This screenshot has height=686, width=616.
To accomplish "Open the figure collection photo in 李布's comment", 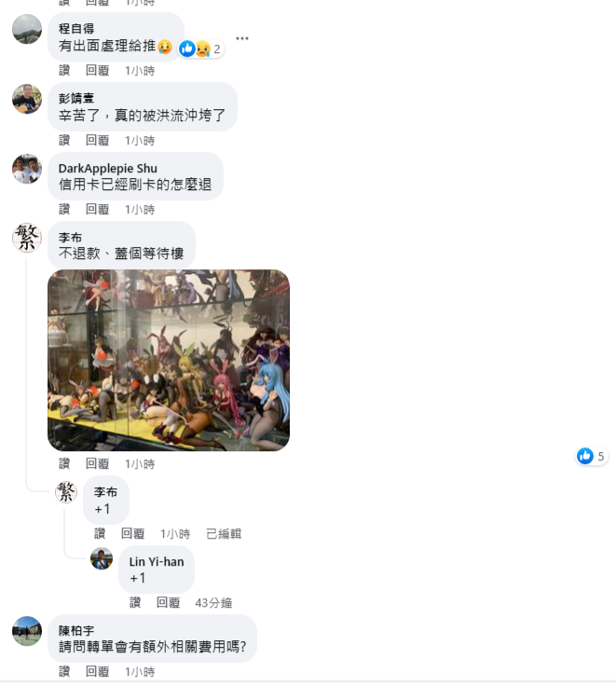I will point(169,360).
